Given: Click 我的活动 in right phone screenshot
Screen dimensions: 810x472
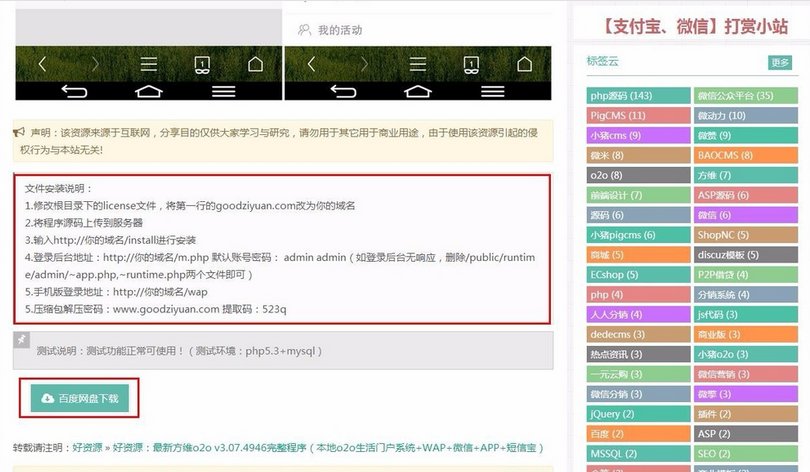Looking at the screenshot, I should click(340, 30).
